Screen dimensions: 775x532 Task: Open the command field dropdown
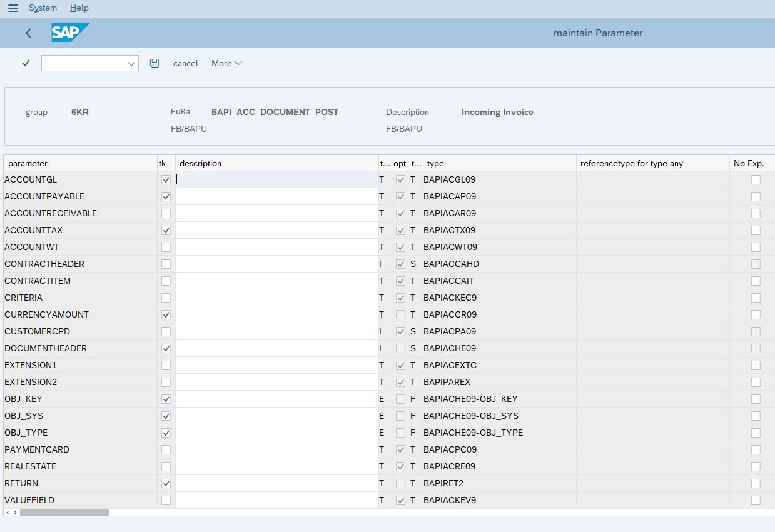131,63
